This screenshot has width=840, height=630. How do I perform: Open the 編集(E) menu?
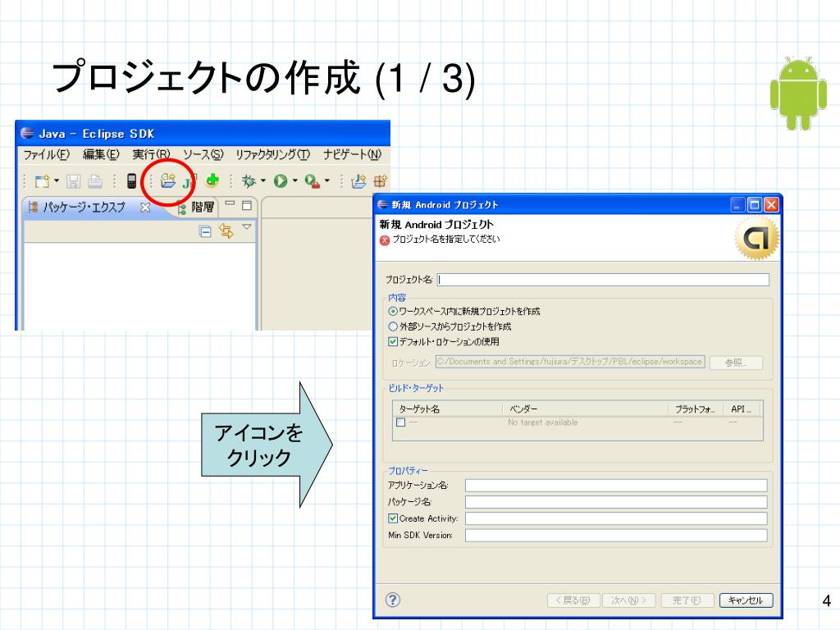101,155
